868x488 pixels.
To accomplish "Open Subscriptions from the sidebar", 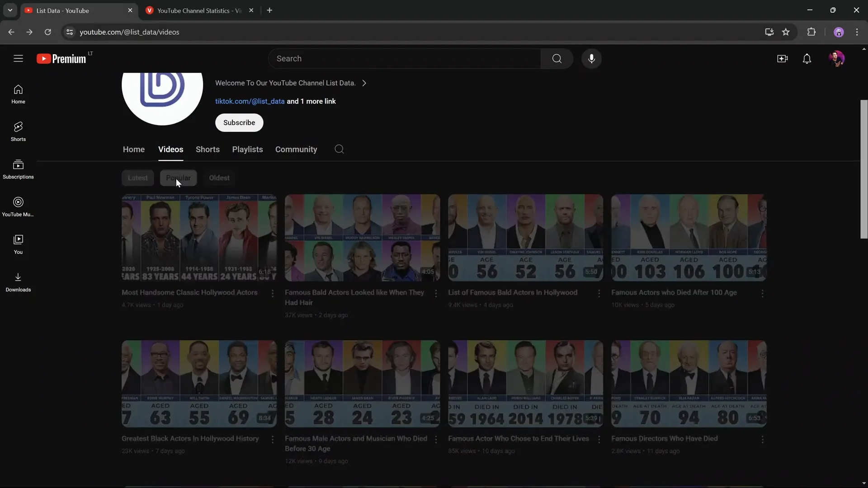I will [18, 169].
